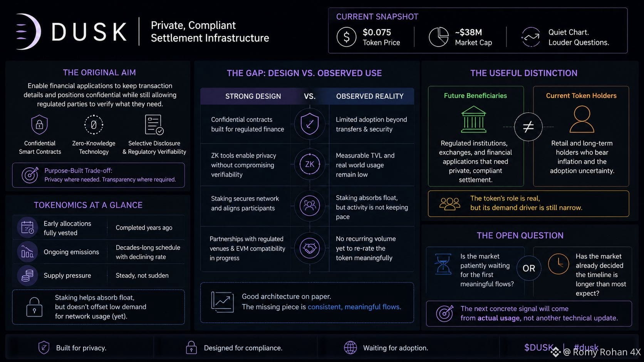Click the $DUSK hashtag text
This screenshot has width=644, height=362.
538,347
